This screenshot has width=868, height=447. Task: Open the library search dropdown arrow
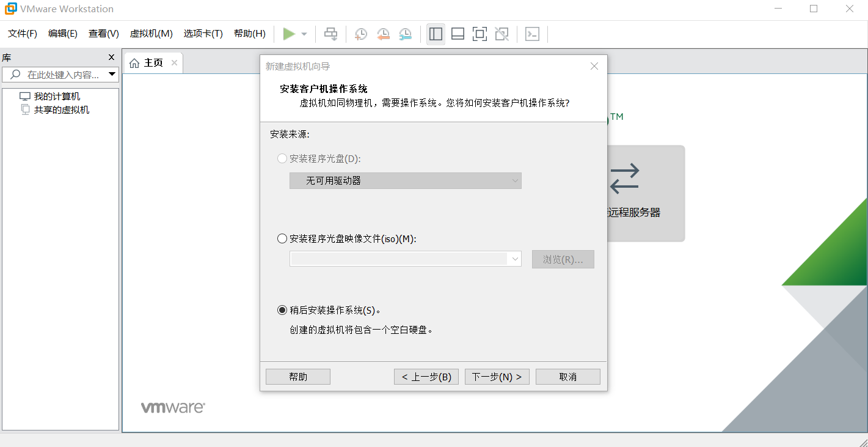coord(112,75)
